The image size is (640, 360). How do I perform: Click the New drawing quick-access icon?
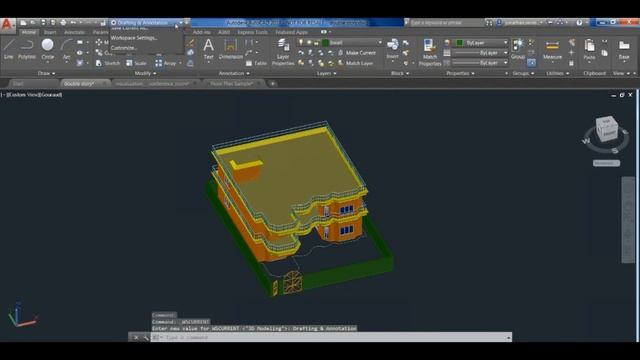coord(23,23)
